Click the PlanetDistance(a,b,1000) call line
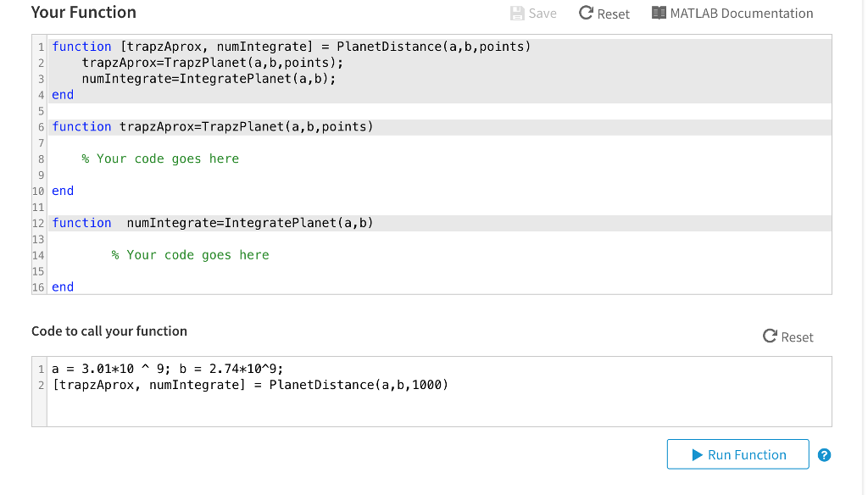The height and width of the screenshot is (495, 868). click(250, 385)
